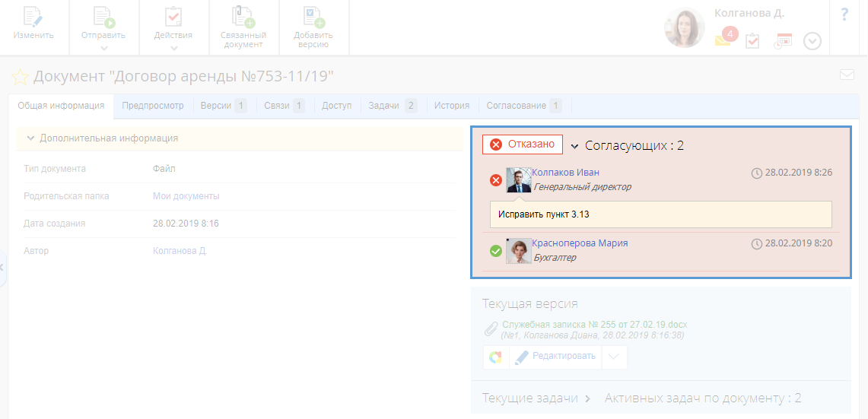Open dropdown arrow under Отправить
The image size is (868, 419).
[x=103, y=48]
